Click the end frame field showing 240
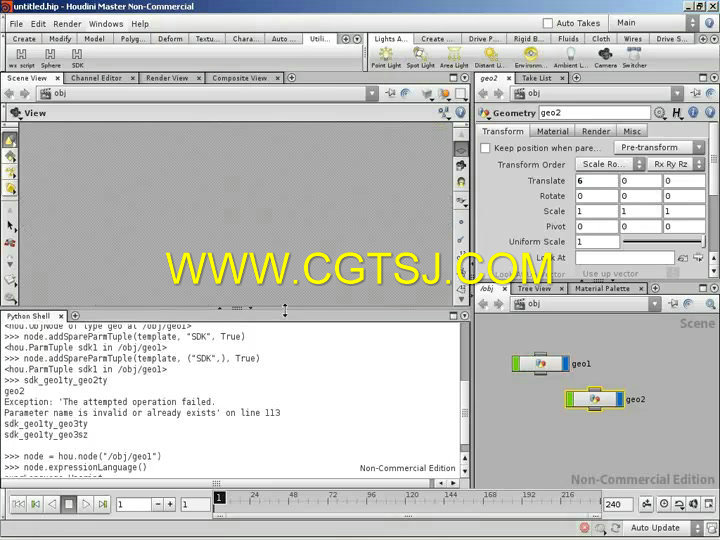 618,504
